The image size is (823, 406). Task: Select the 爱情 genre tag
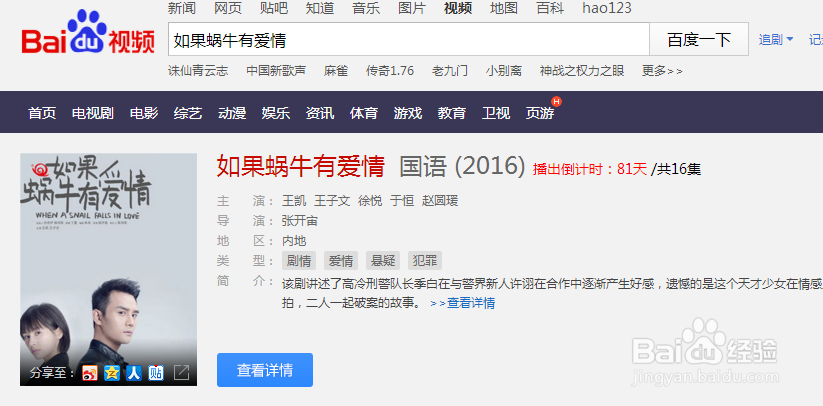341,261
